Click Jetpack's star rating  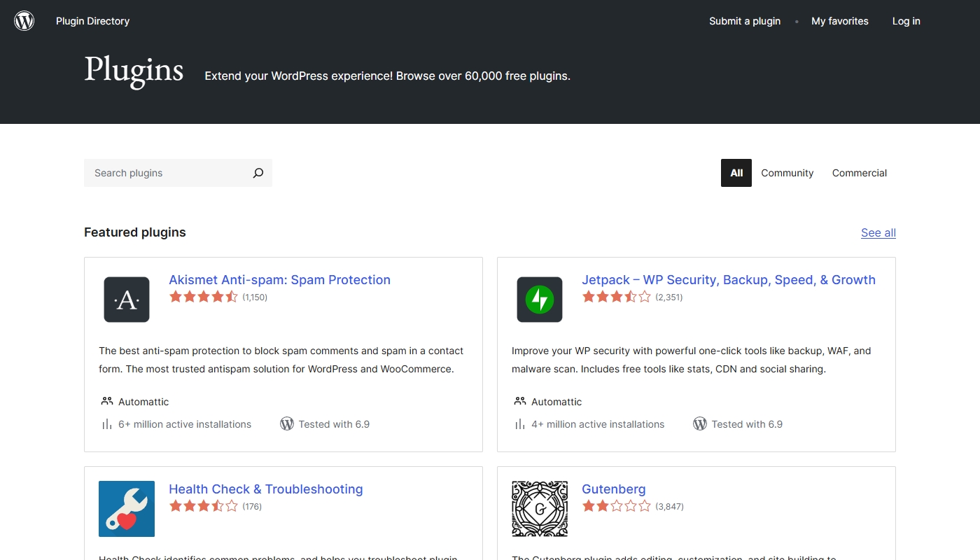point(617,297)
